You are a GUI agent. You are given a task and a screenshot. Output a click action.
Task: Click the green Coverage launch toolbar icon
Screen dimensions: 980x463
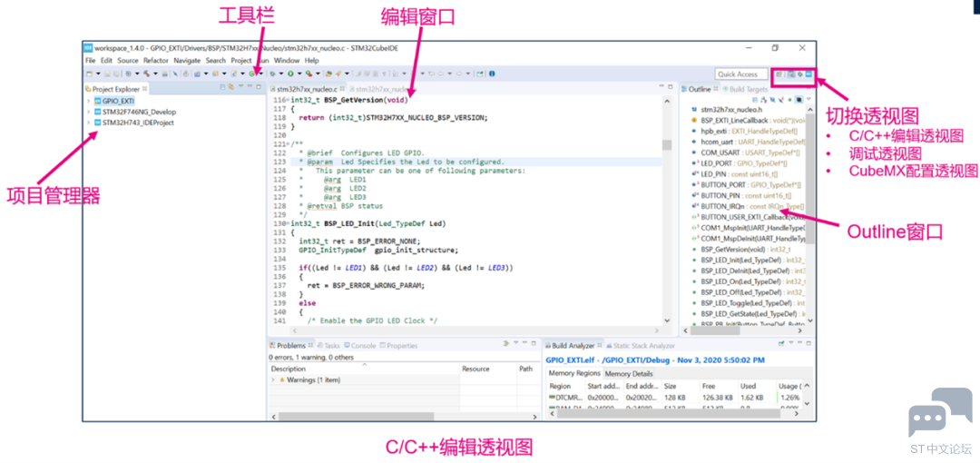coord(309,74)
